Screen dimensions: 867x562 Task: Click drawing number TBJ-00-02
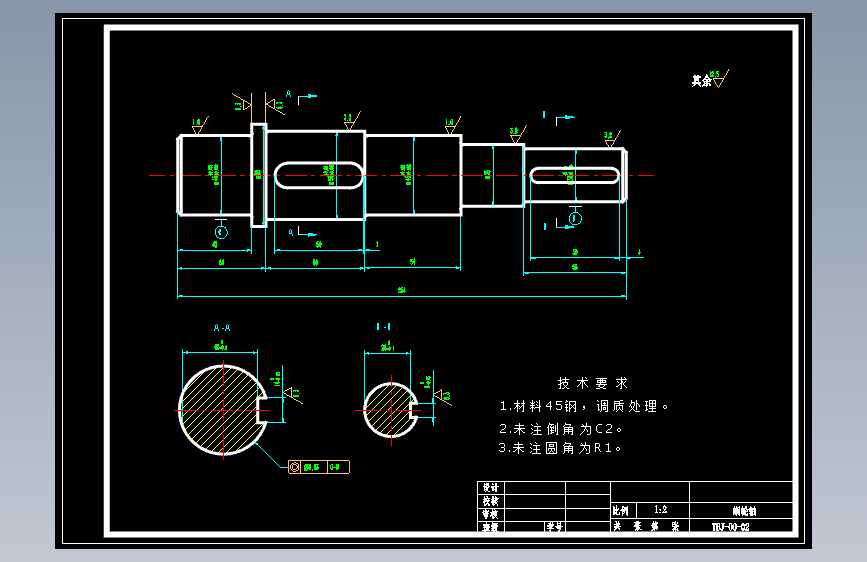coord(730,527)
